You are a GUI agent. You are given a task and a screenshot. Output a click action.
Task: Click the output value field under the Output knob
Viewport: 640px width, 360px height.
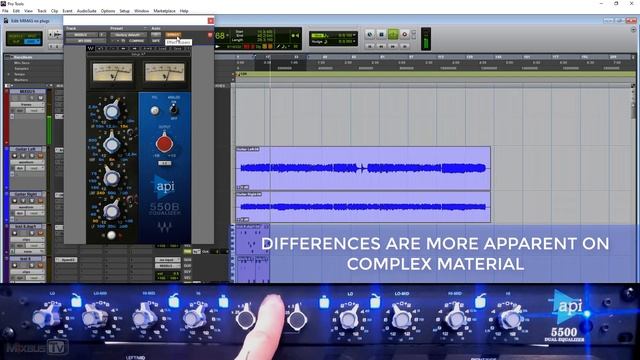pos(164,163)
